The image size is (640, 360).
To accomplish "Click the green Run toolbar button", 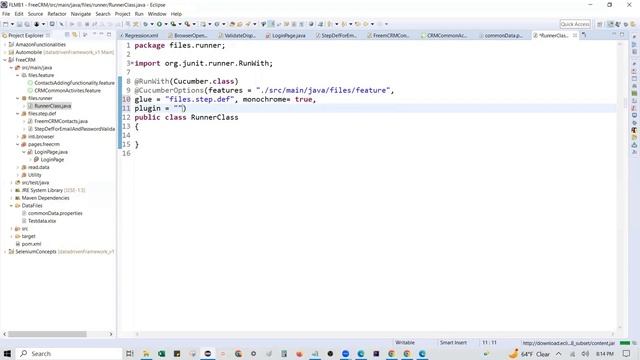I will coord(159,24).
